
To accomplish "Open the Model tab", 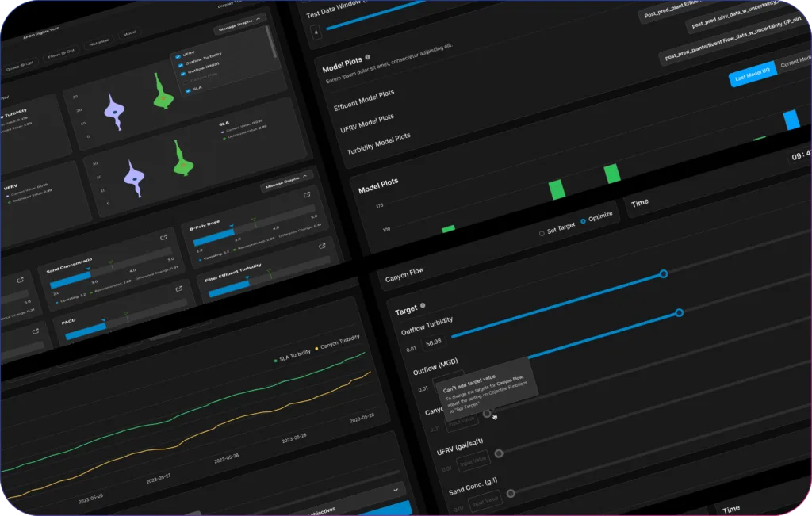I will [x=129, y=35].
